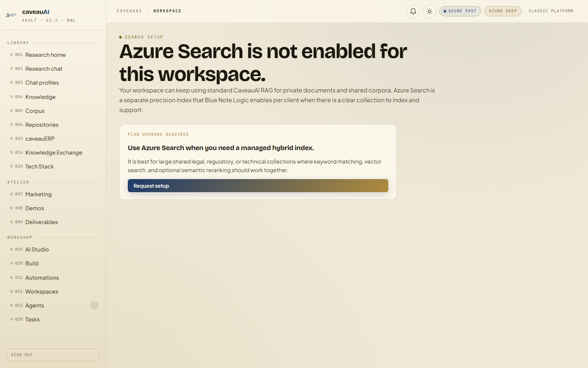Open Deliverables

[x=53, y=222]
